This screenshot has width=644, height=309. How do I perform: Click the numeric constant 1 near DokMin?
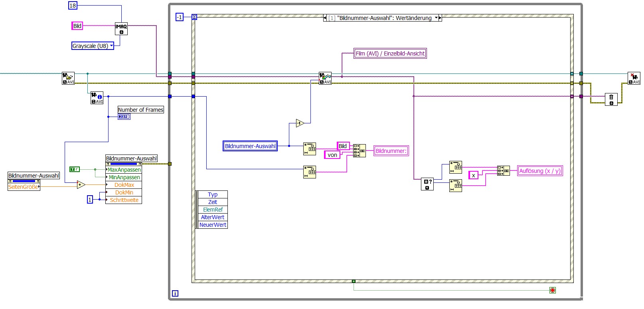pos(90,199)
